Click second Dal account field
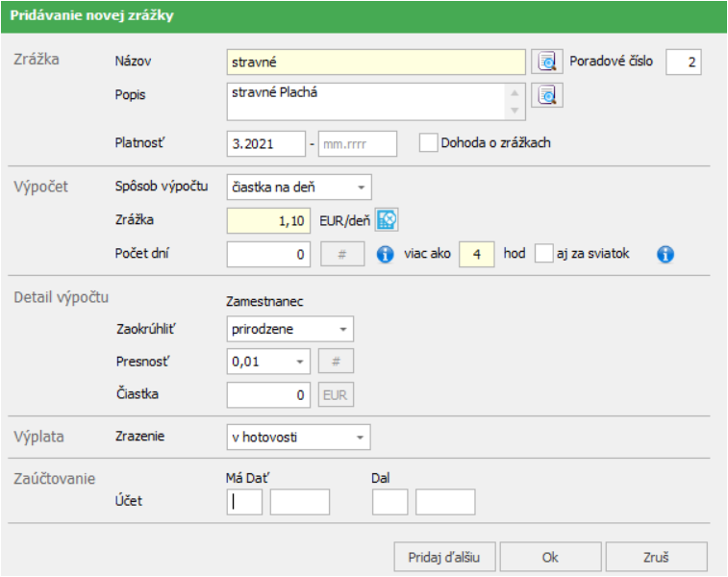 pyautogui.click(x=445, y=502)
